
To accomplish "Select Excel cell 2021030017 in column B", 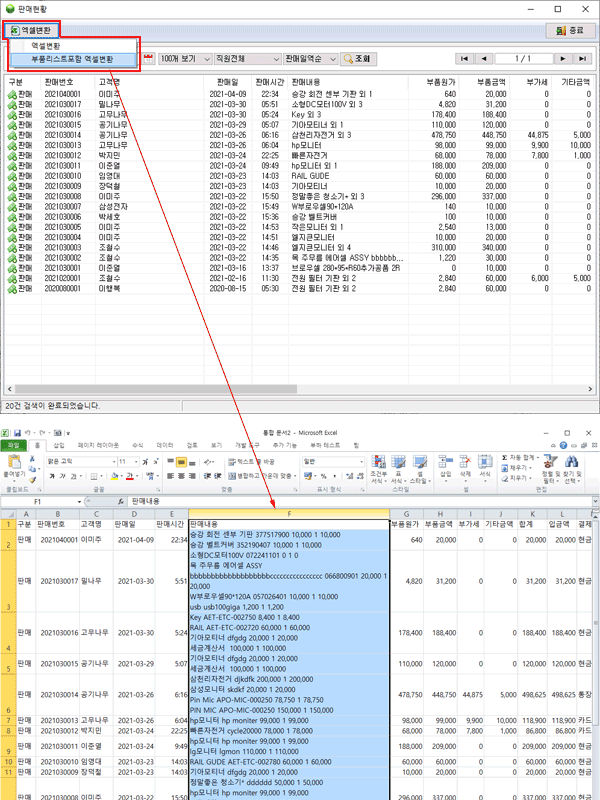I will [x=59, y=581].
